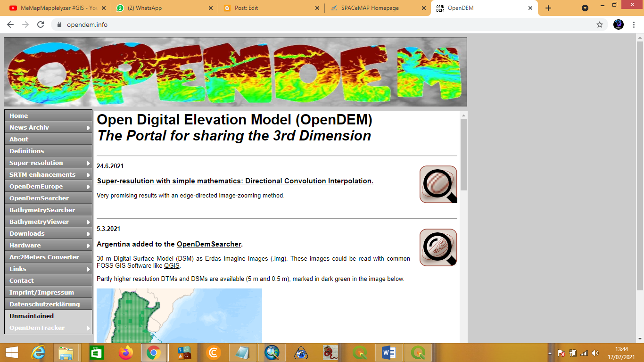
Task: Open the Imprint/Impressum page
Action: 48,292
